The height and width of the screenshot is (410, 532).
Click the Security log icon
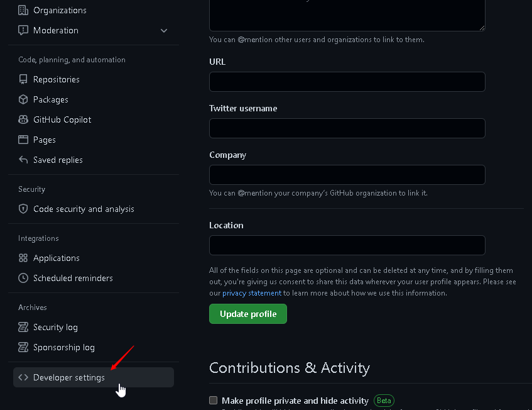pos(23,327)
